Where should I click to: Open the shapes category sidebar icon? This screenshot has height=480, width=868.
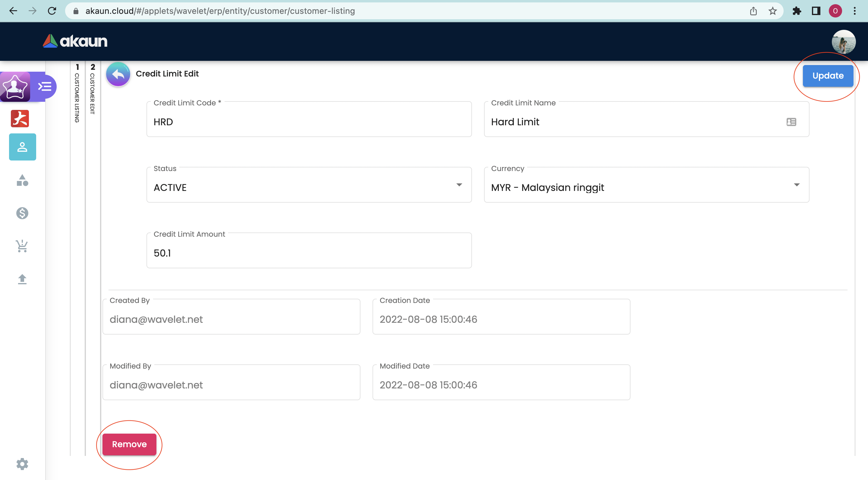tap(22, 180)
